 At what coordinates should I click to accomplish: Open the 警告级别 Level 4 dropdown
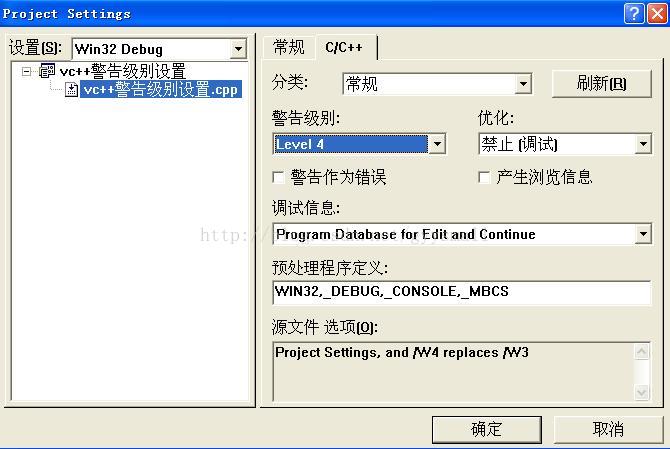click(x=437, y=144)
